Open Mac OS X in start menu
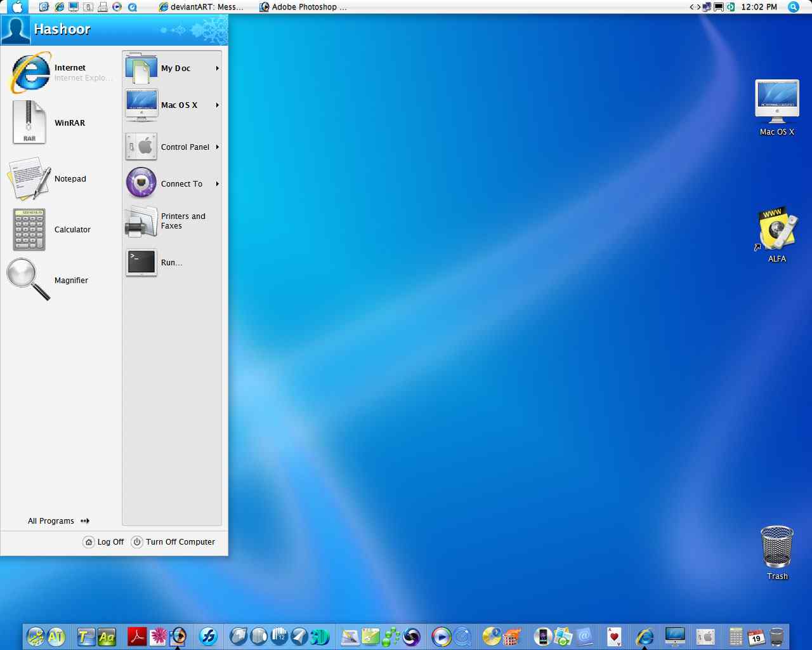The height and width of the screenshot is (650, 812). pos(173,105)
